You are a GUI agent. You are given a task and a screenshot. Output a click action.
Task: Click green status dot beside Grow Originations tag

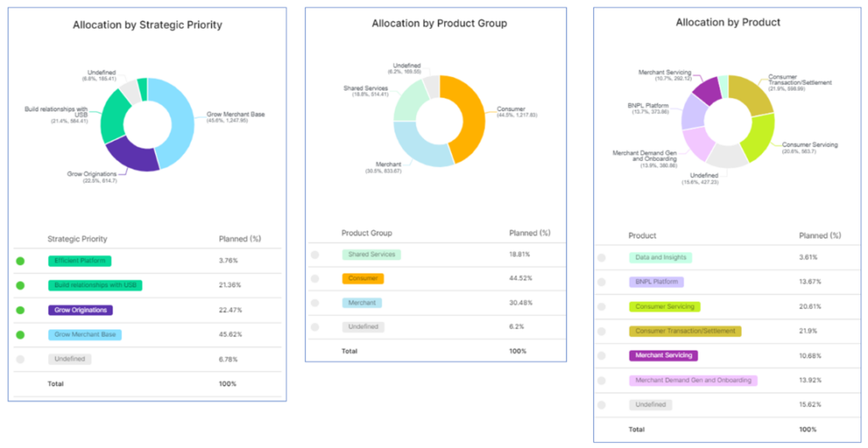pyautogui.click(x=20, y=310)
